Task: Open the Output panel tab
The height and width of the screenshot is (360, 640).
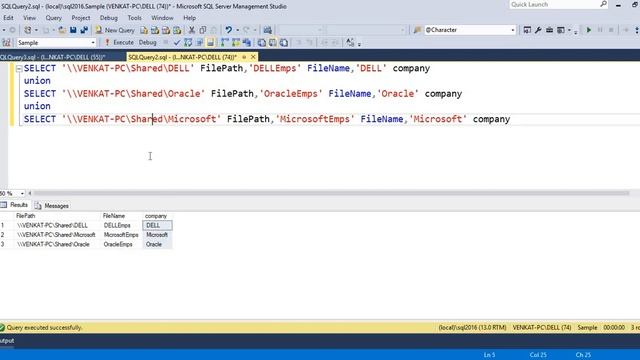Action: click(7, 341)
